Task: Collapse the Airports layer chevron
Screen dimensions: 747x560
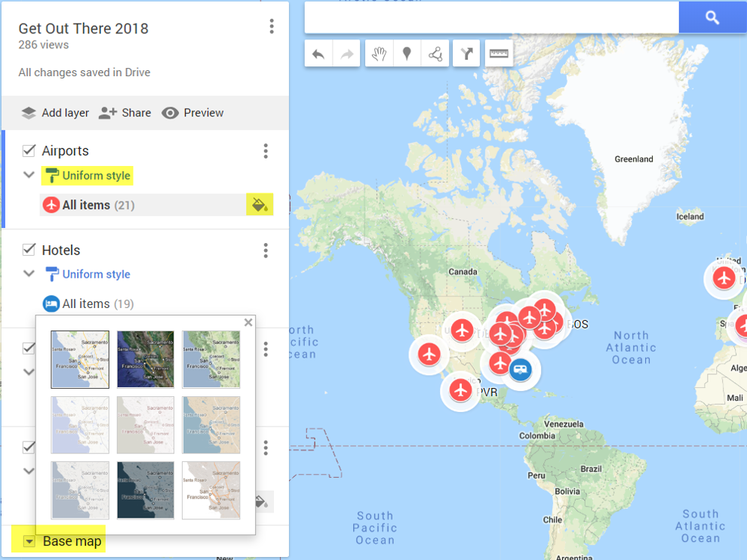Action: click(x=29, y=175)
